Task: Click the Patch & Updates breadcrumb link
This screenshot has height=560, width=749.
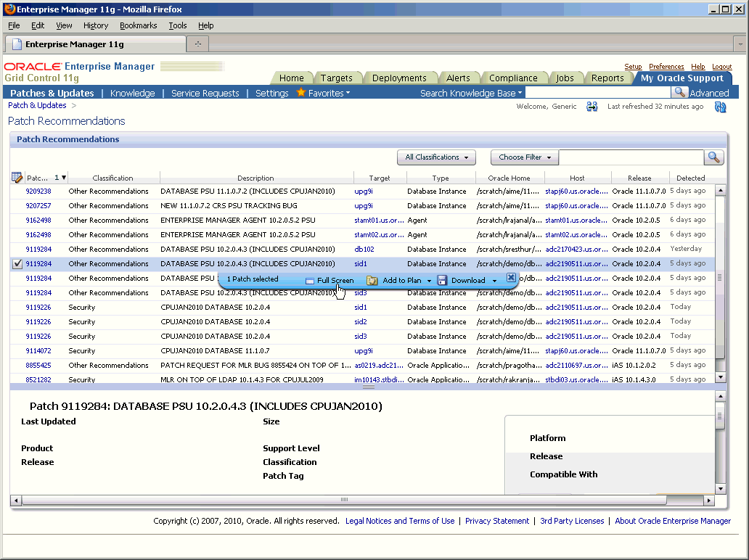Action: pyautogui.click(x=37, y=105)
